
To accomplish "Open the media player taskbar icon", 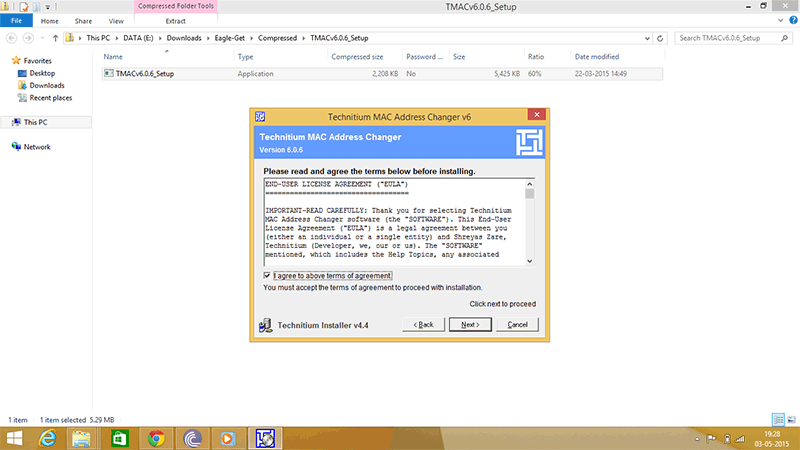I will coord(228,437).
